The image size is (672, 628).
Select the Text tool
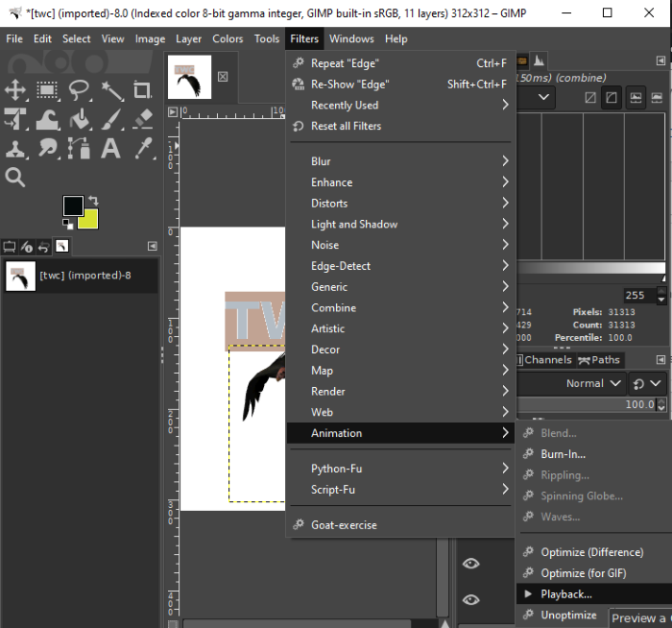tap(110, 149)
